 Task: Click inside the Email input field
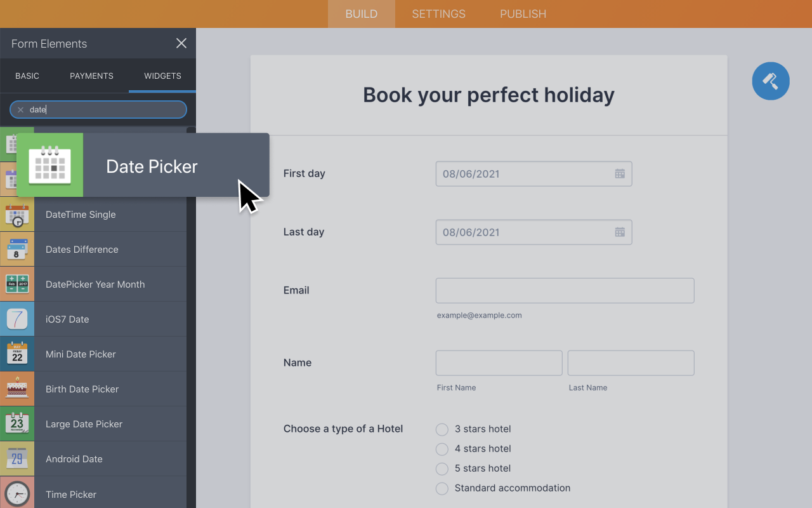564,290
